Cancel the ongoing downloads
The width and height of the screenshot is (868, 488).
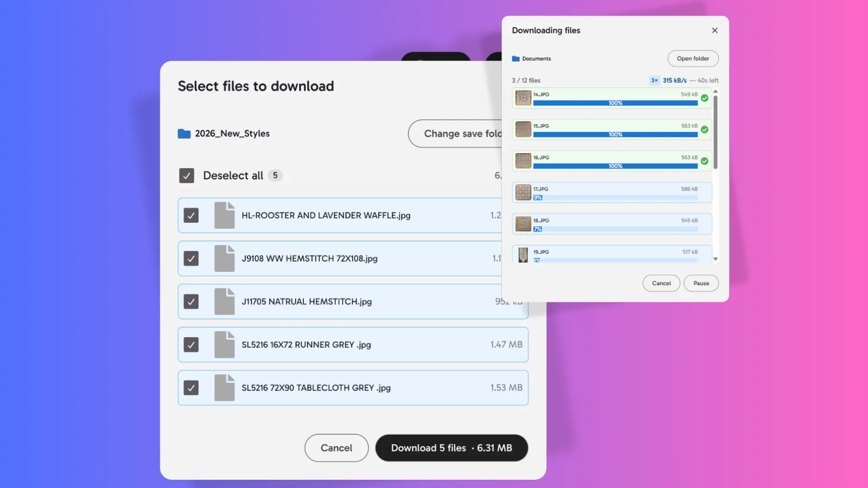[x=661, y=283]
